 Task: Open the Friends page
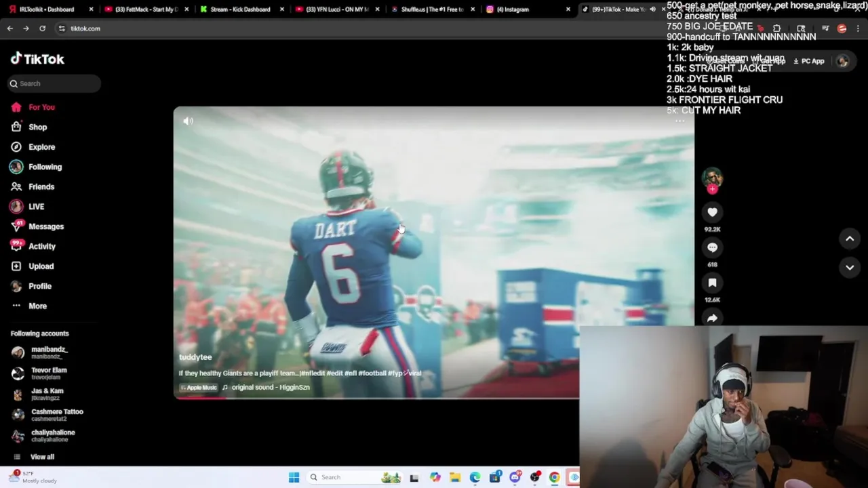pyautogui.click(x=32, y=186)
